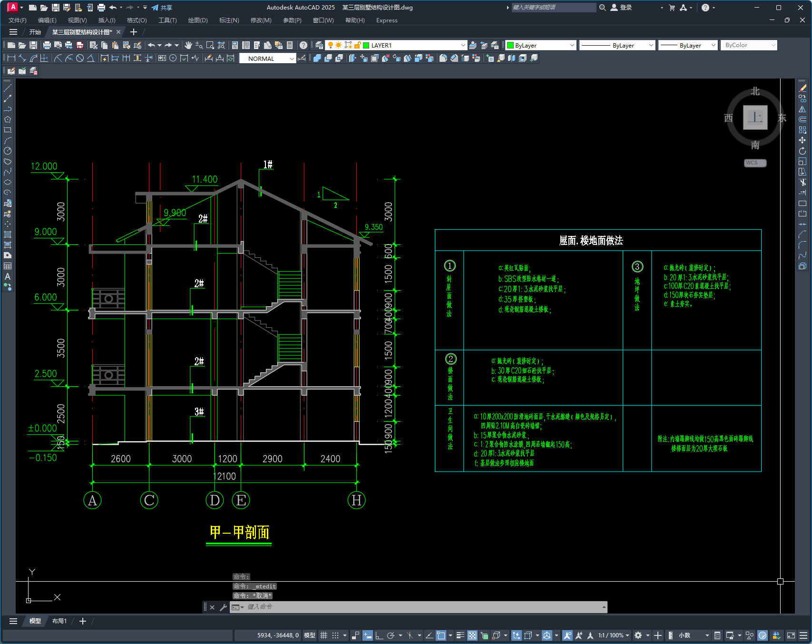Image resolution: width=812 pixels, height=644 pixels.
Task: Toggle Transparency display in status bar
Action: pos(472,635)
